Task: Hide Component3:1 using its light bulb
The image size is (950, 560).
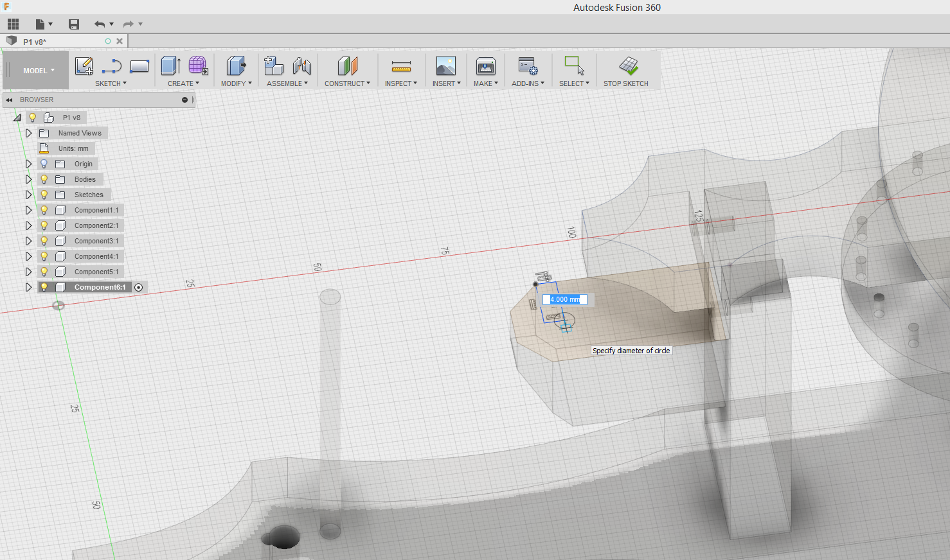Action: point(44,241)
